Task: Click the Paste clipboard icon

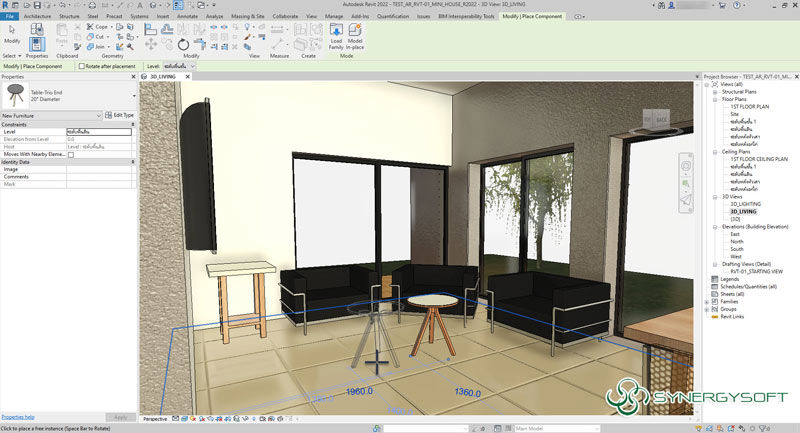Action: (x=62, y=37)
